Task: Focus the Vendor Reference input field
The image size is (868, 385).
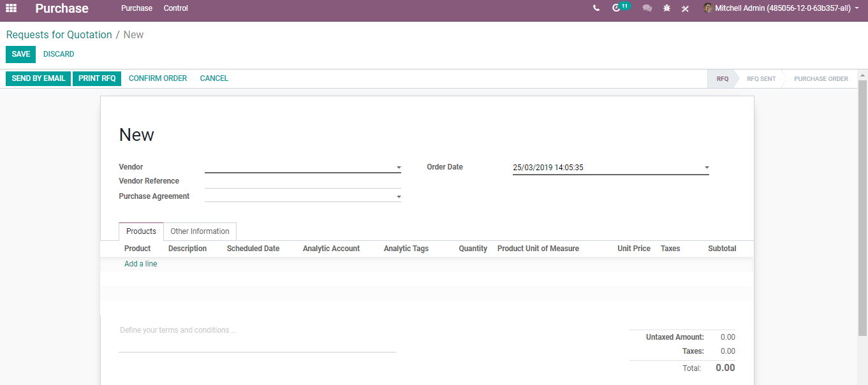Action: (303, 182)
